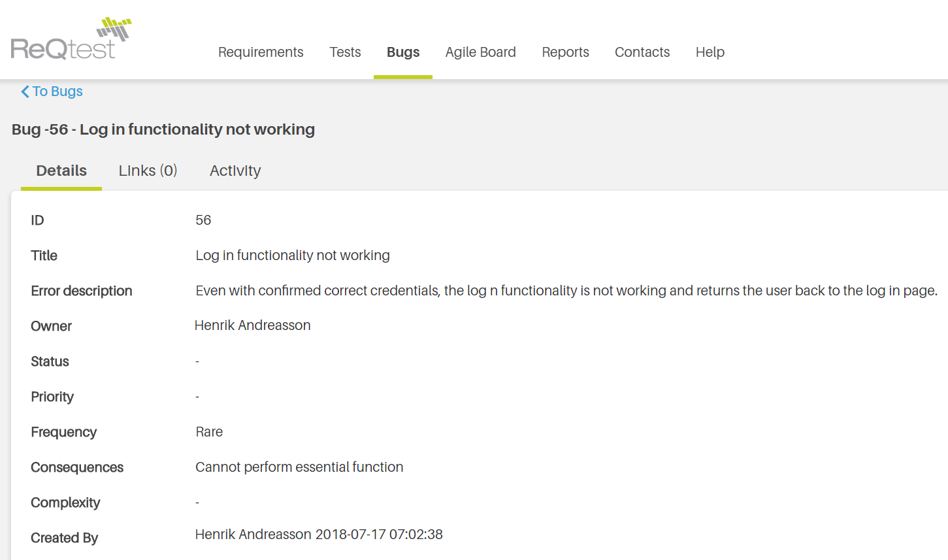Viewport: 948px width, 560px height.
Task: Click the empty Complexity value dash
Action: (x=197, y=502)
